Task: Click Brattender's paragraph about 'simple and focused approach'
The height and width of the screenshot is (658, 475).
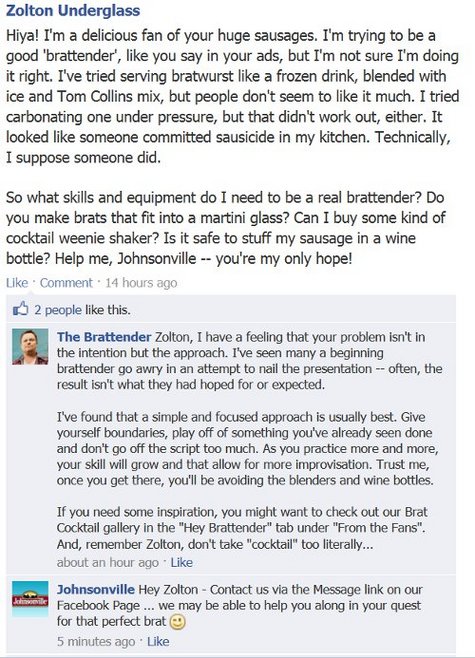Action: point(248,449)
